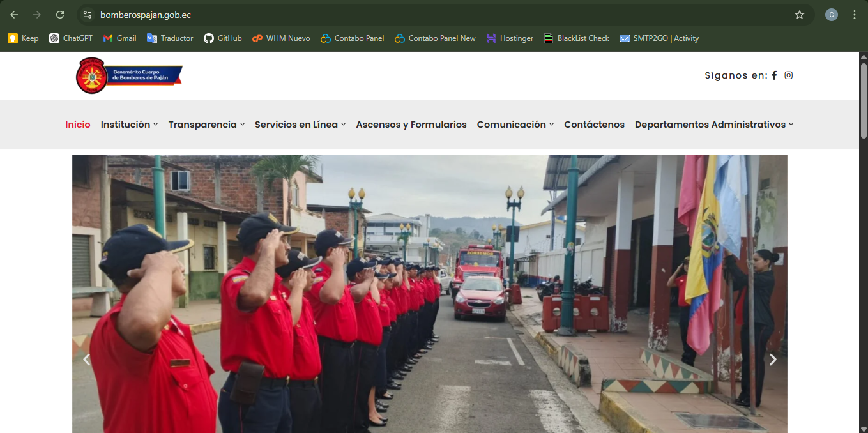
Task: Open the Ascensos y Formularios link
Action: (x=411, y=125)
